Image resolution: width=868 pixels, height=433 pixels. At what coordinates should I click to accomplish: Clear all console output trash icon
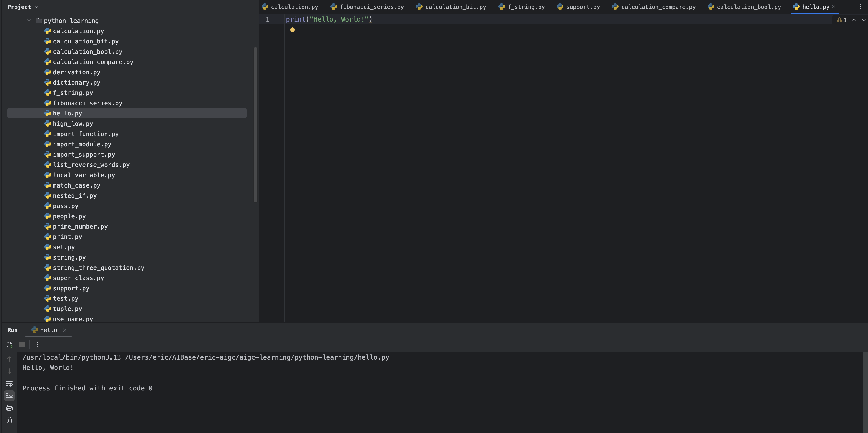click(9, 420)
